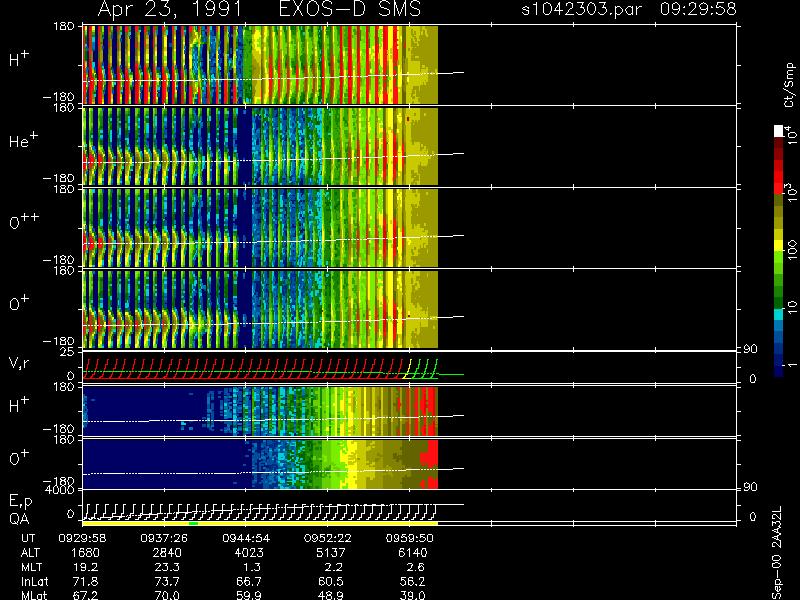Click the InLat value "60.5"

click(x=331, y=581)
